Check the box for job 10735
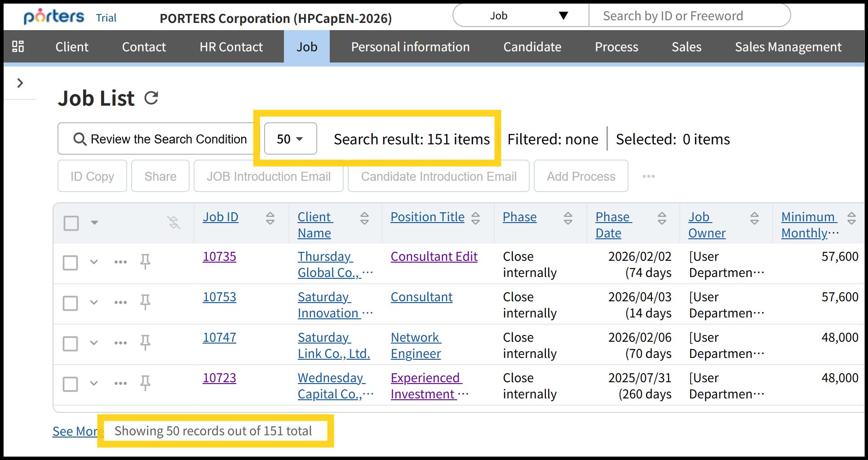This screenshot has height=460, width=868. coord(71,262)
